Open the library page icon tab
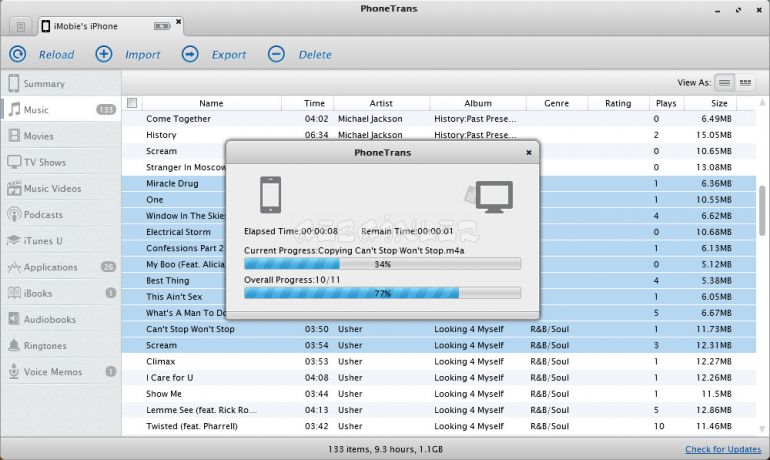The image size is (770, 460). pyautogui.click(x=21, y=26)
